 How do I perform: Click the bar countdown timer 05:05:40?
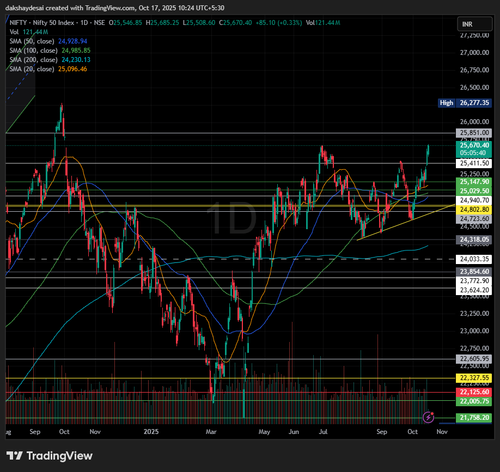click(x=474, y=153)
